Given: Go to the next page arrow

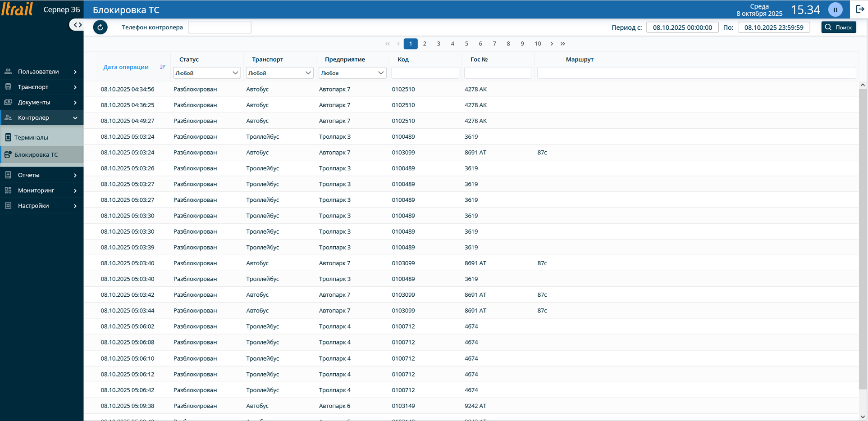Looking at the screenshot, I should click(x=552, y=44).
